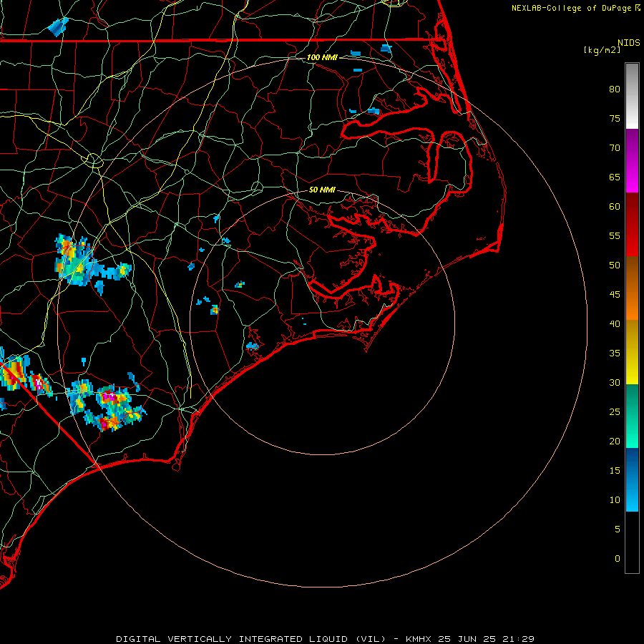Click the white-gray segment of the color bar
644x644 pixels.
(632, 96)
